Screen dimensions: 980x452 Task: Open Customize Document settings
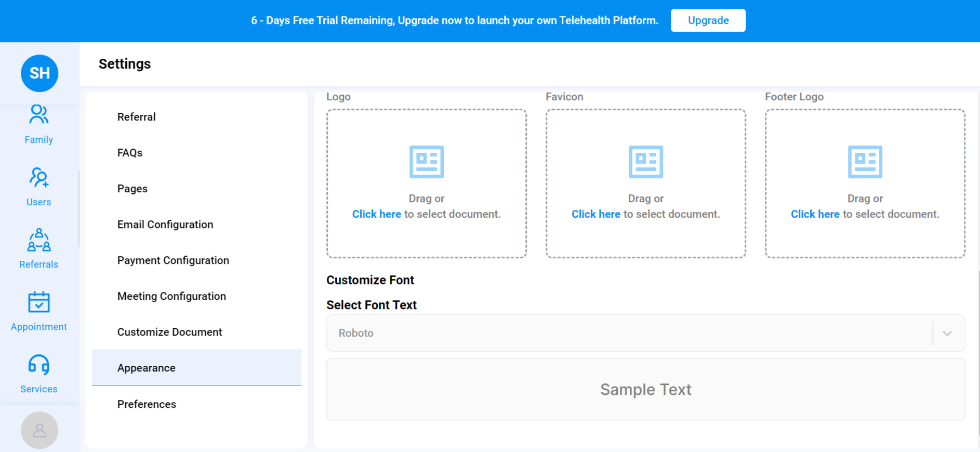(x=169, y=332)
